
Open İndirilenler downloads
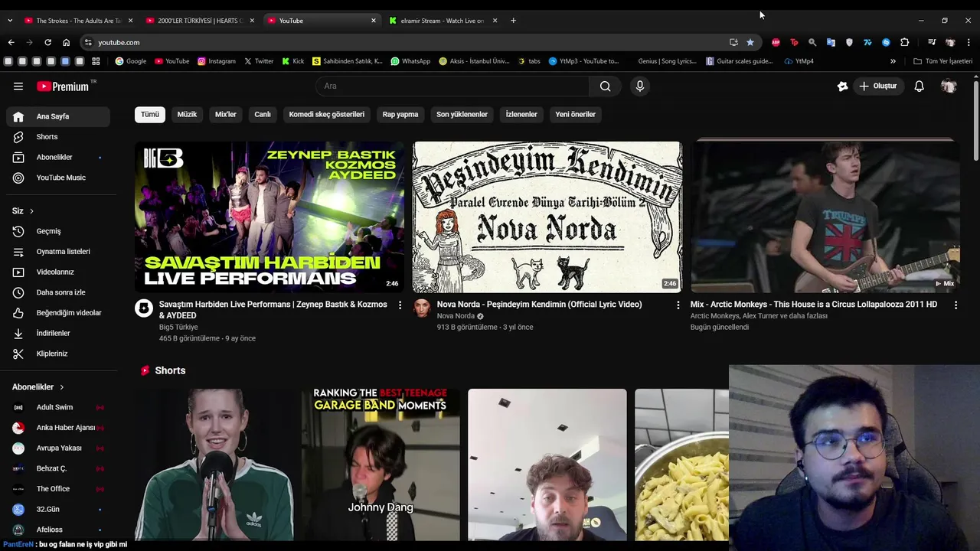point(58,333)
